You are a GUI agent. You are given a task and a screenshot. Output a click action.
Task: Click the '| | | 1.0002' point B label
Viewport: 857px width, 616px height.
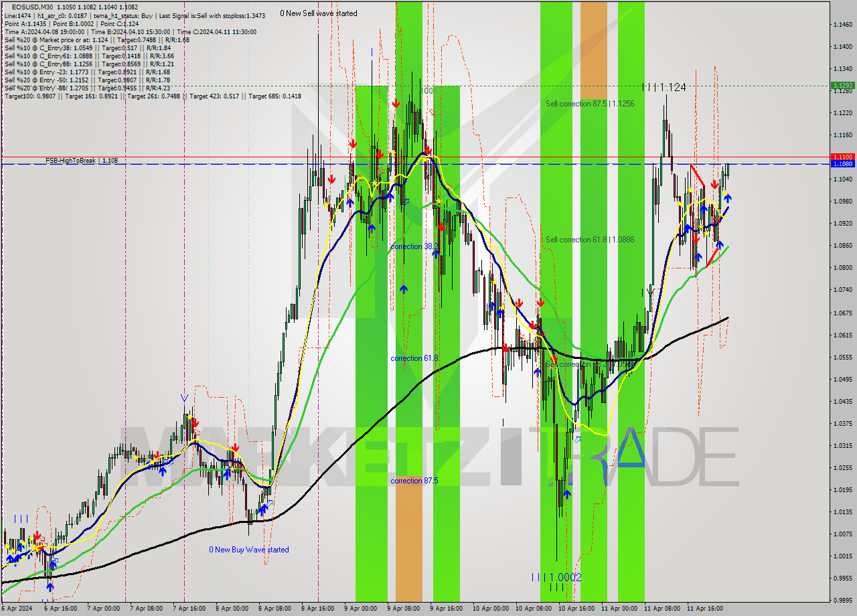(x=557, y=577)
